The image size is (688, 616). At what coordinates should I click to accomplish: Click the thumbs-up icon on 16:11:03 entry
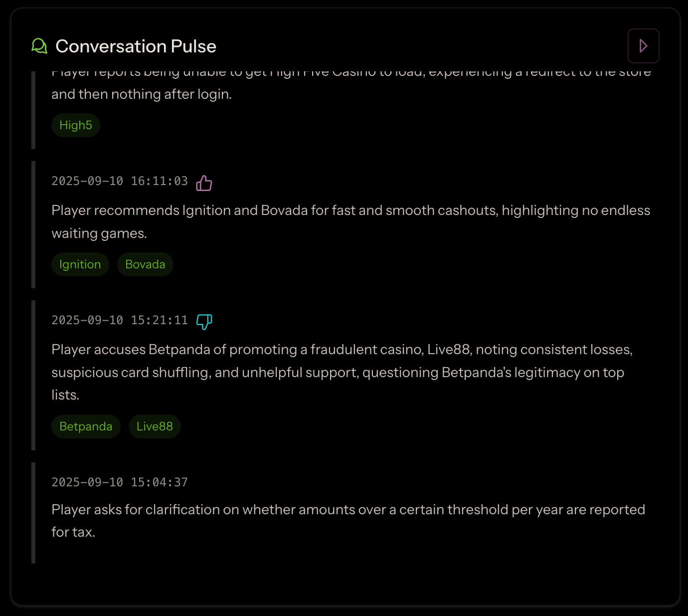pyautogui.click(x=204, y=183)
